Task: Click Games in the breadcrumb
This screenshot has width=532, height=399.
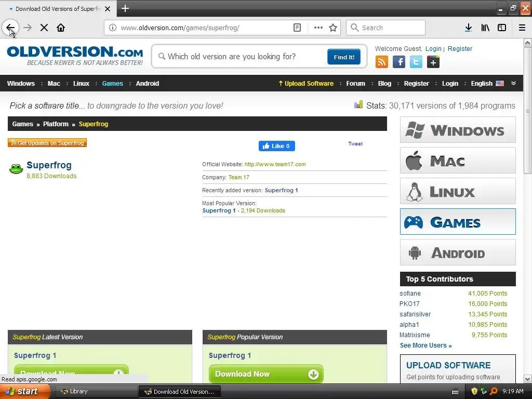Action: point(23,124)
